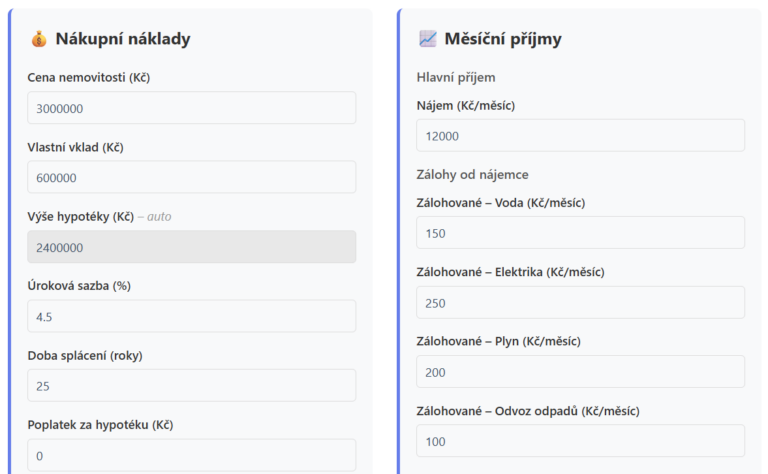The width and height of the screenshot is (768, 474).
Task: Click into the Nájem input field
Action: (580, 136)
